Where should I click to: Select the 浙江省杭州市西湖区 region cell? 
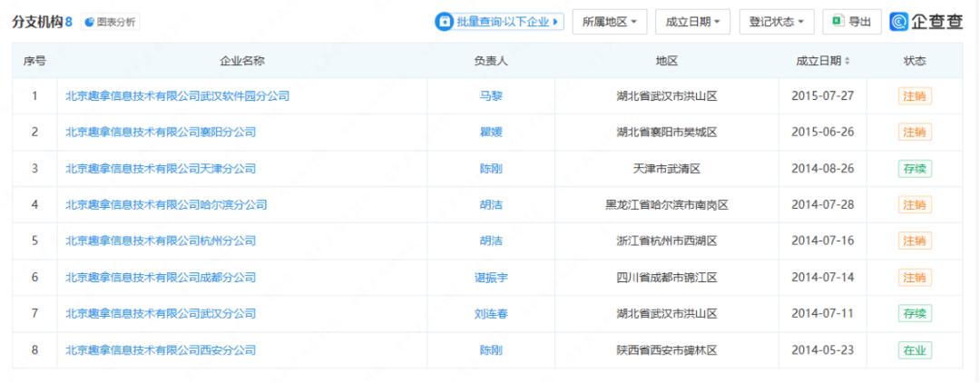coord(667,241)
